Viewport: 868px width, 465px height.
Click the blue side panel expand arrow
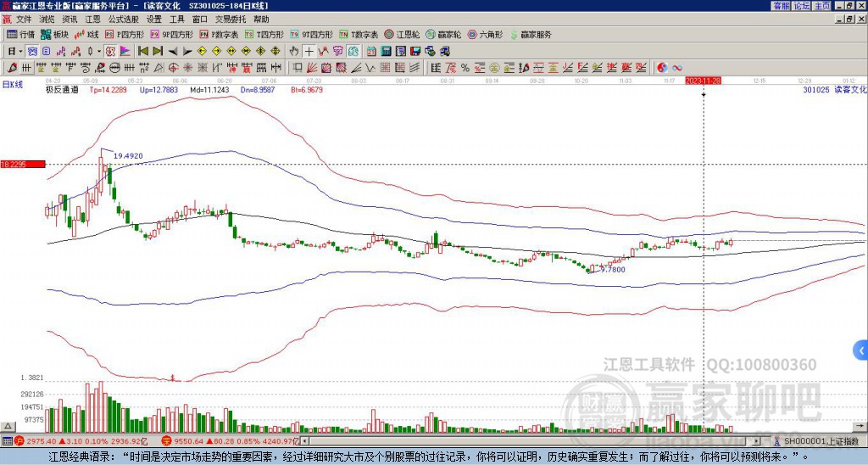click(x=861, y=350)
